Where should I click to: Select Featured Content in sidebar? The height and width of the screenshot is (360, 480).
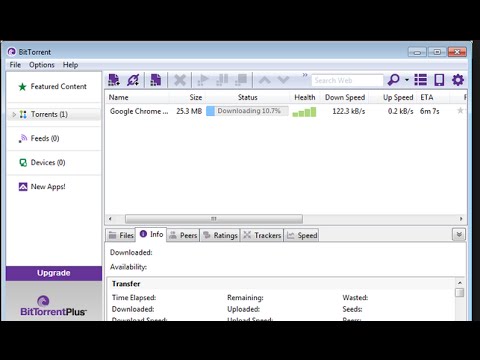(54, 87)
